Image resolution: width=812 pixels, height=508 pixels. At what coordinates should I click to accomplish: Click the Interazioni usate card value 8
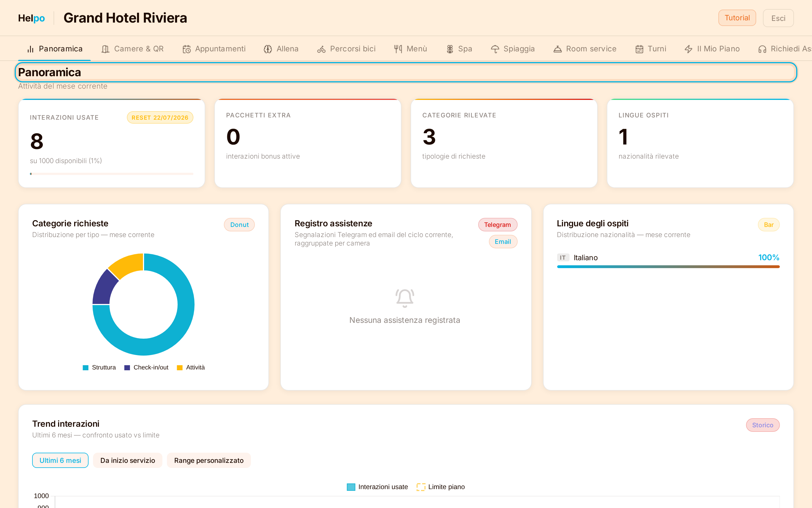pyautogui.click(x=37, y=141)
